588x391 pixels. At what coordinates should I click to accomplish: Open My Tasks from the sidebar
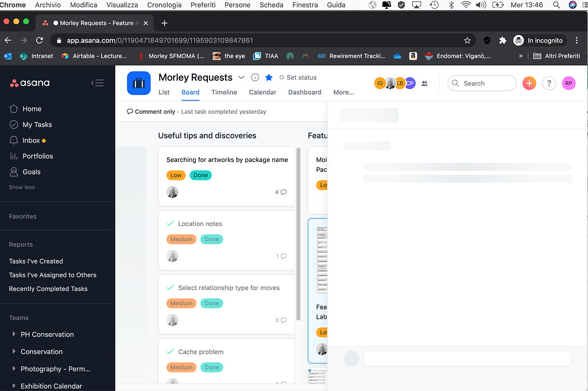[x=38, y=124]
